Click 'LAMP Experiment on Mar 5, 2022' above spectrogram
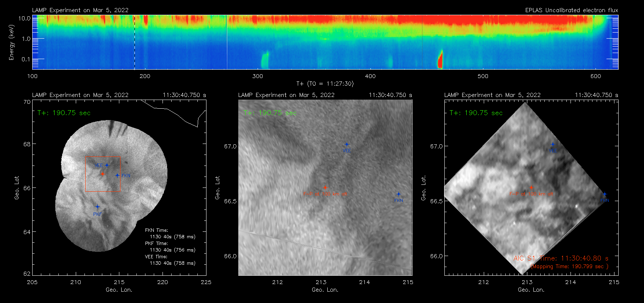Image resolution: width=644 pixels, height=303 pixels. coord(80,10)
